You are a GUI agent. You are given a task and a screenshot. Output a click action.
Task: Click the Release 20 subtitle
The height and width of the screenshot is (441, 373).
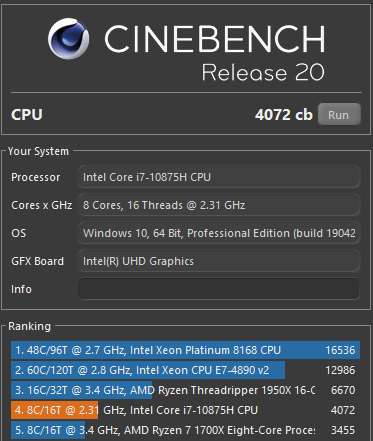pyautogui.click(x=263, y=72)
